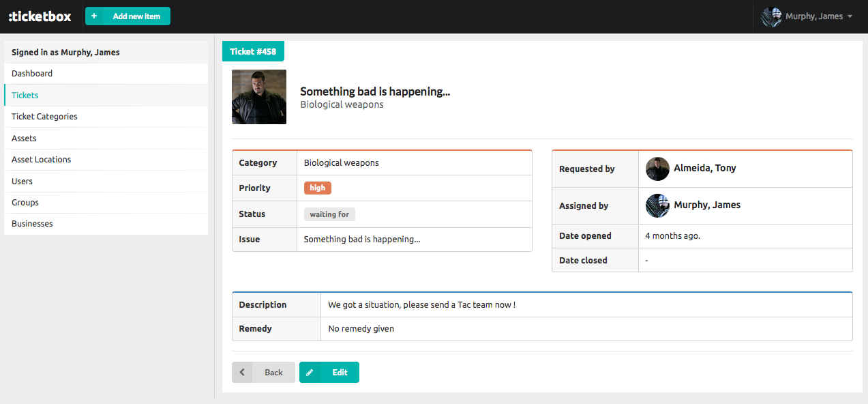
Task: Click the plus icon on Add new item
Action: tap(94, 16)
